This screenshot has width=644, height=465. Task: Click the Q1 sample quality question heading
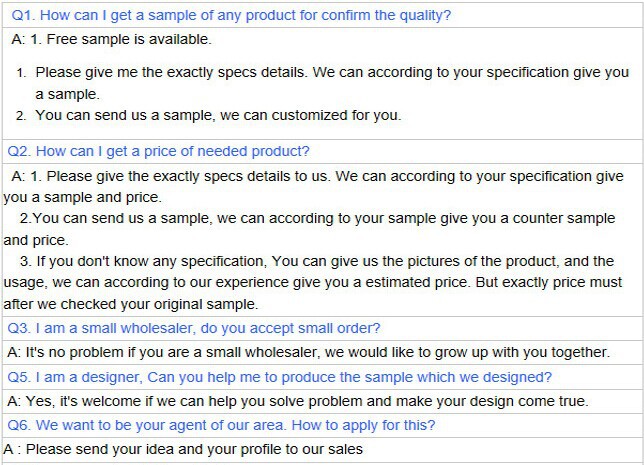[x=231, y=15]
